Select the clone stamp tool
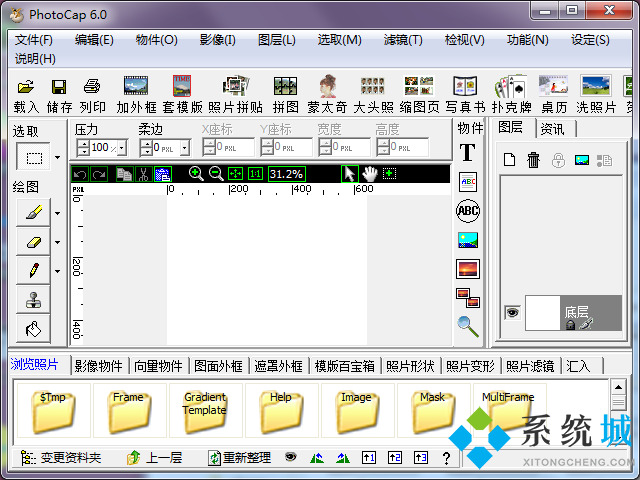 pyautogui.click(x=33, y=300)
